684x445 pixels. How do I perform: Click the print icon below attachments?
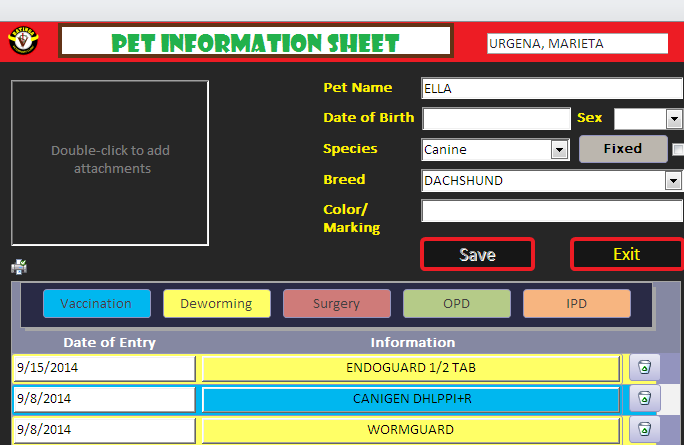click(19, 267)
